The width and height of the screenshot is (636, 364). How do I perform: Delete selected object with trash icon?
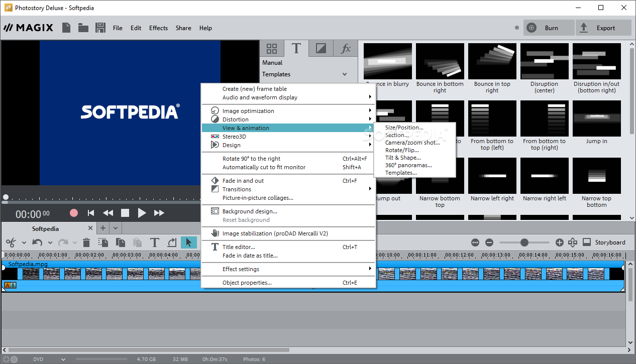(x=86, y=242)
